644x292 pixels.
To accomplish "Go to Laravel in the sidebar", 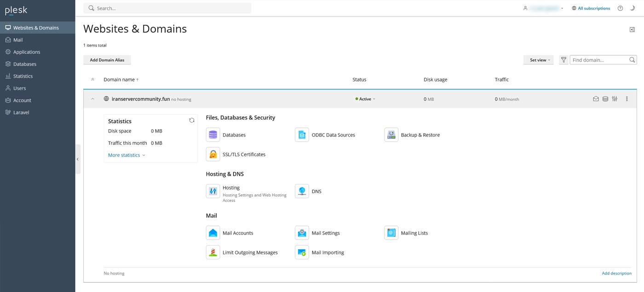I will click(x=21, y=112).
